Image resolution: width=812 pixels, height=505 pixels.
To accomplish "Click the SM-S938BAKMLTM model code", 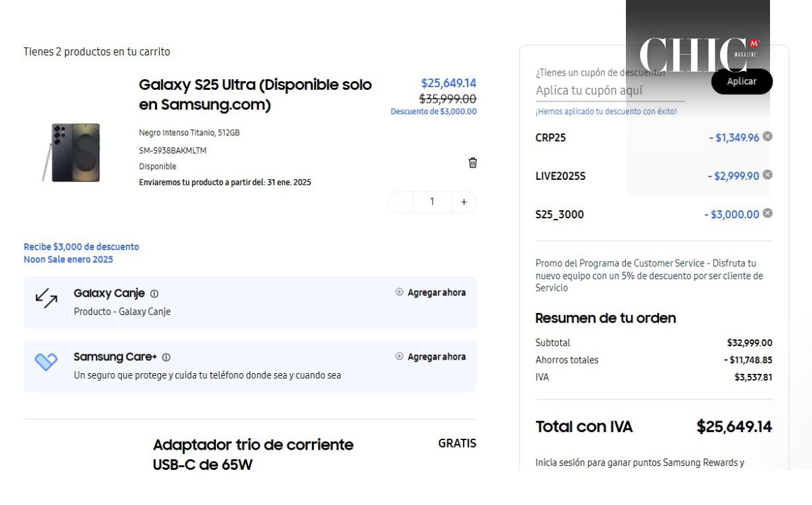I will (173, 151).
